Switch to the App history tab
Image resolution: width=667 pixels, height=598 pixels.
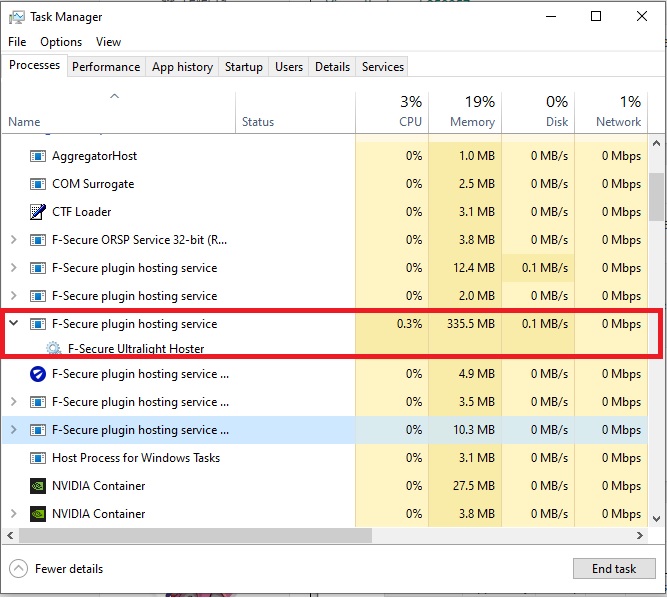point(182,67)
